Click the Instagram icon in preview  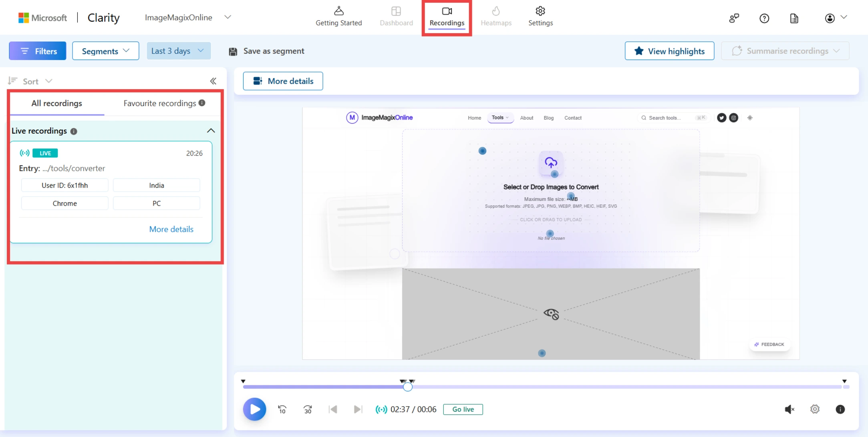click(733, 118)
